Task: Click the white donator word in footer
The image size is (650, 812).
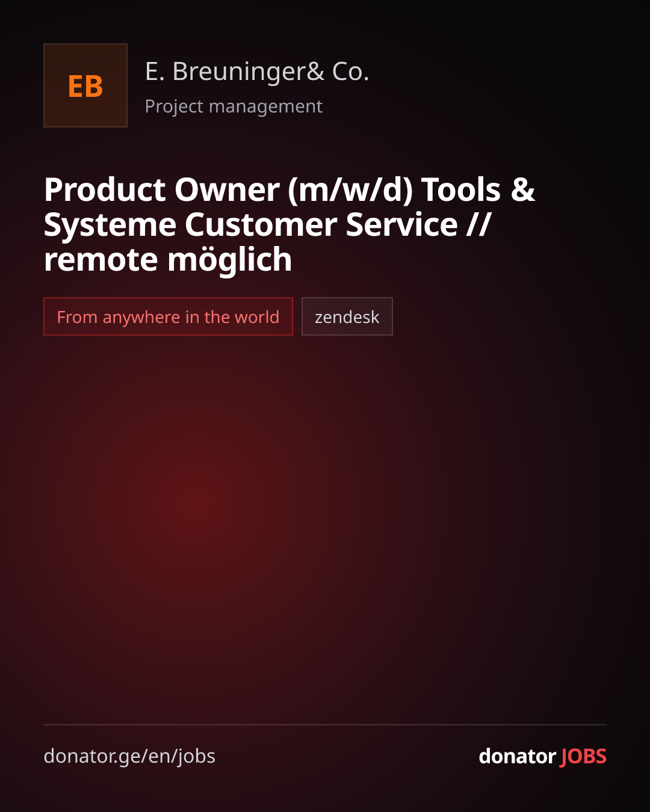Action: pyautogui.click(x=517, y=756)
